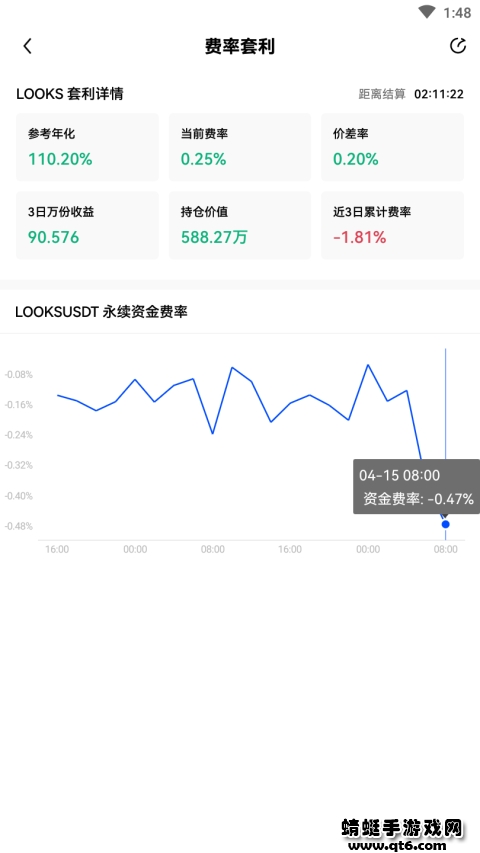Click the blue data point on chart
480x853 pixels.
tap(446, 524)
